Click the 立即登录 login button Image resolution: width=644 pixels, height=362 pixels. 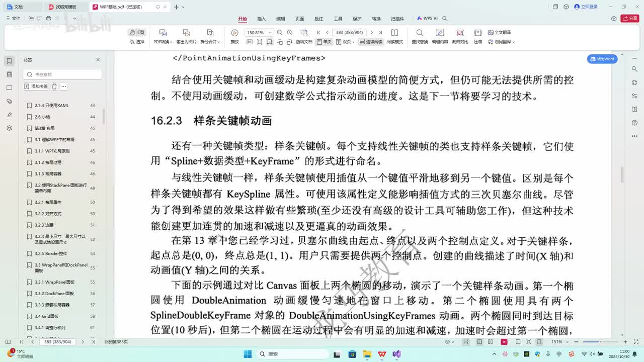(586, 7)
